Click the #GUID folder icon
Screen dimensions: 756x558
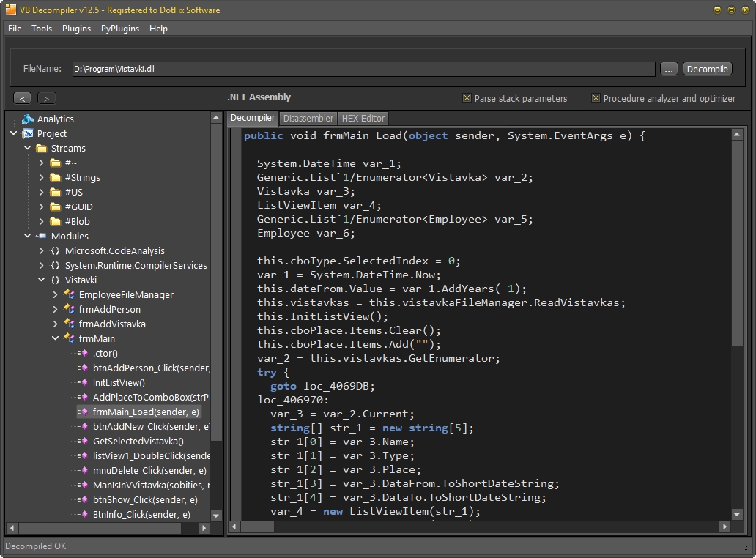pos(56,207)
